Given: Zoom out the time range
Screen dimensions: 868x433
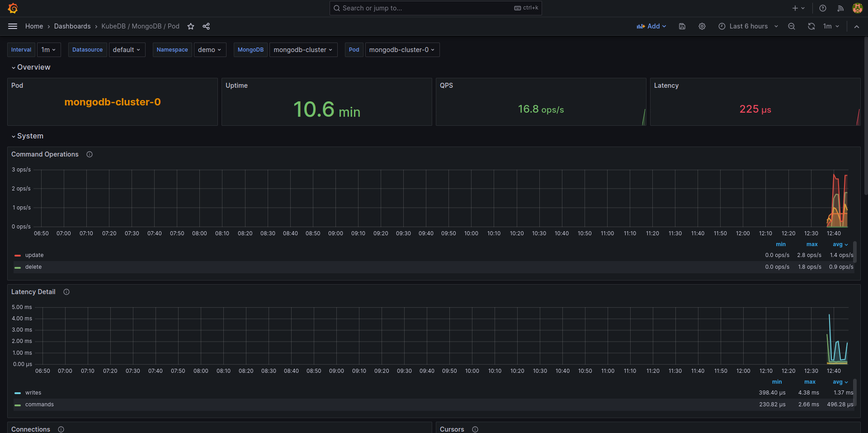Looking at the screenshot, I should pos(792,26).
